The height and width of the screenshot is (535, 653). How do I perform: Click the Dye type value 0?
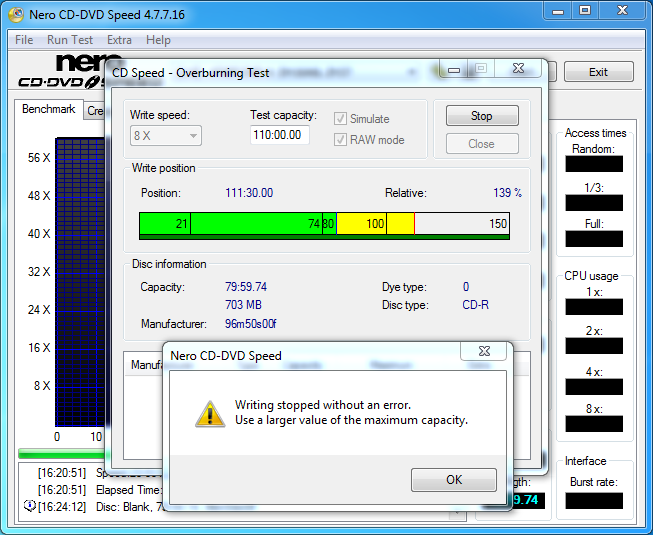[466, 287]
